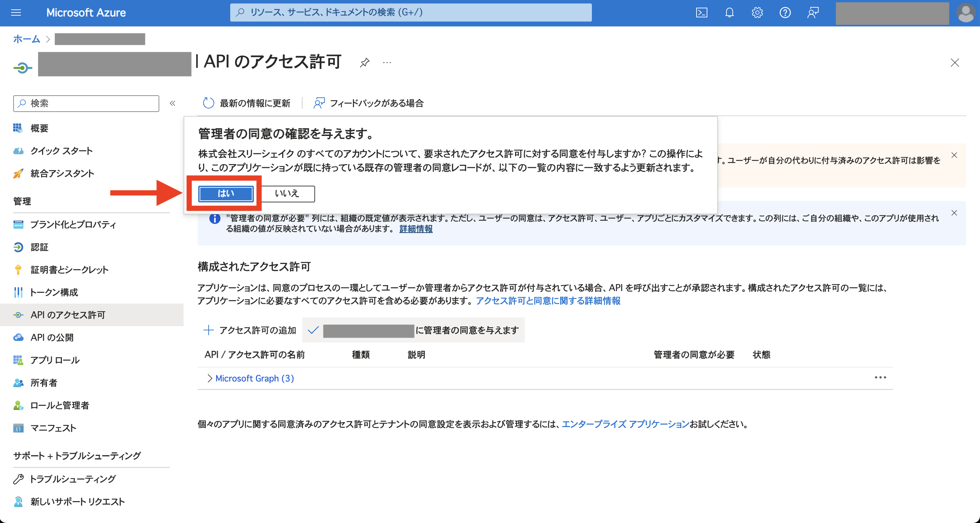
Task: Click the Microsoft Azure logo text
Action: coord(86,13)
